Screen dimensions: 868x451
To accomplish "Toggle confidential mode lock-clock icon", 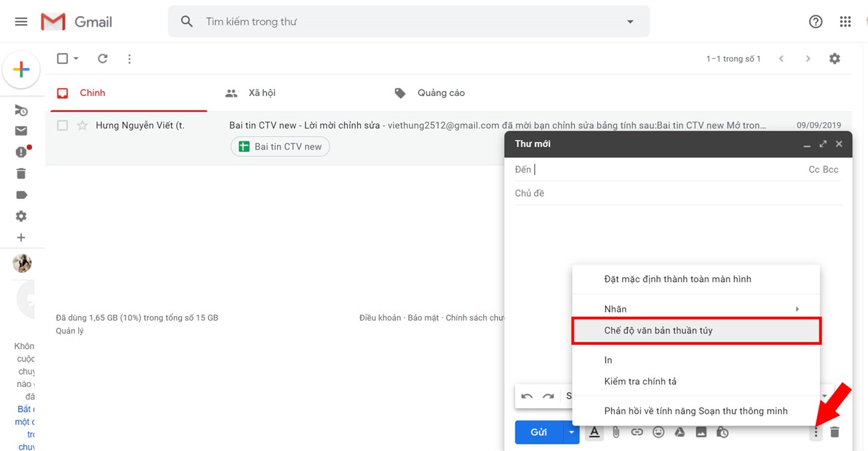I will (x=722, y=432).
